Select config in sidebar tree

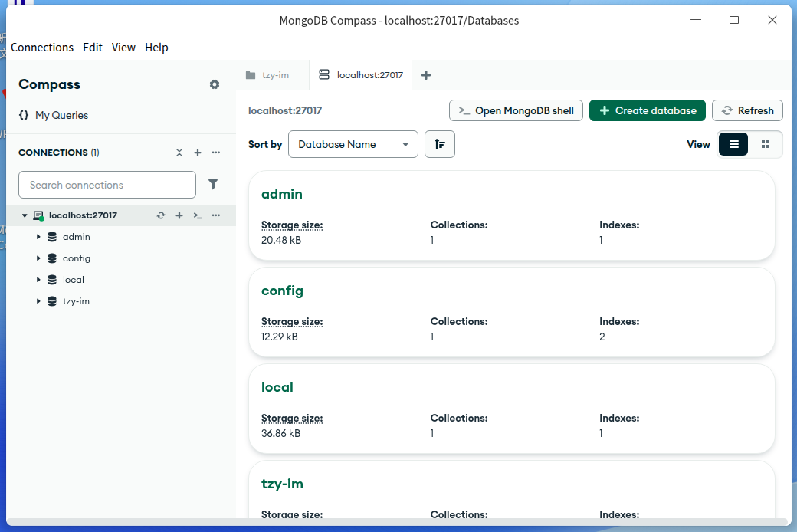[76, 258]
